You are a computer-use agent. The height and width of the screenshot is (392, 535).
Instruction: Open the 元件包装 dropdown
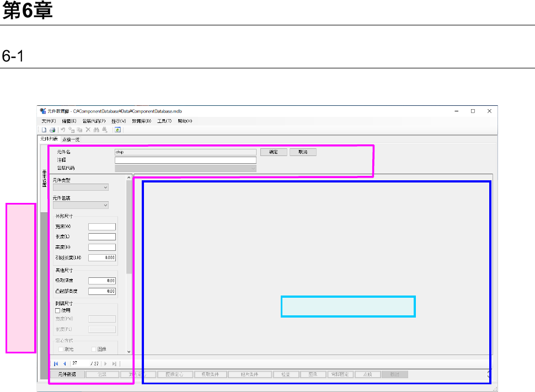(81, 205)
